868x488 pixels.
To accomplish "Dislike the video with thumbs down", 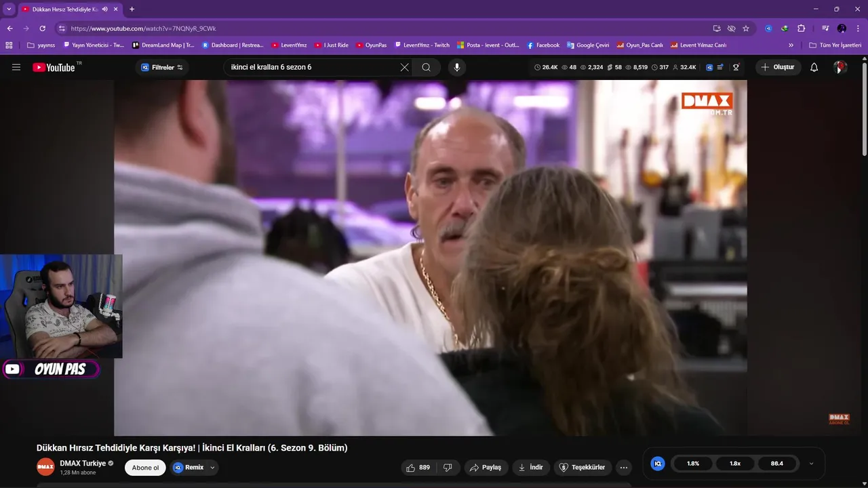I will pos(448,467).
